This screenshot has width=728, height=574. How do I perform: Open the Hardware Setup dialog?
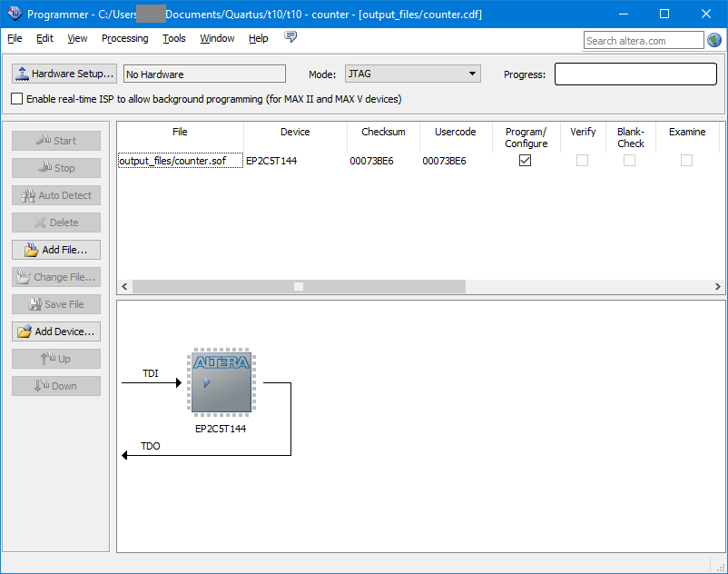tap(64, 74)
